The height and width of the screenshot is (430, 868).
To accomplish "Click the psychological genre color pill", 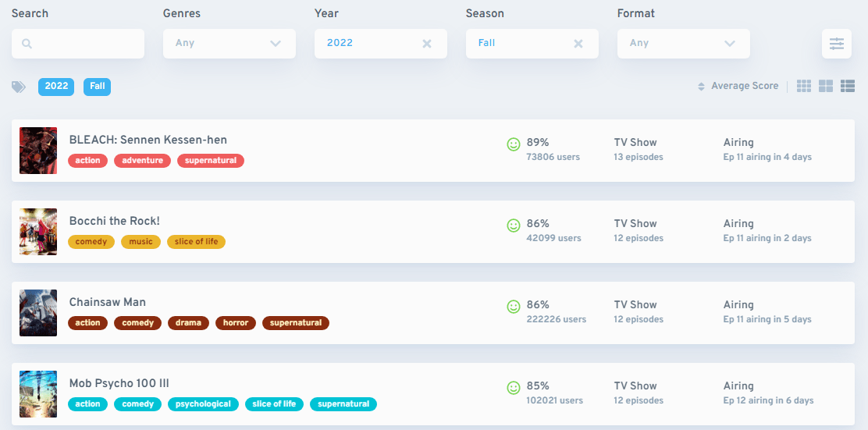I will tap(203, 404).
